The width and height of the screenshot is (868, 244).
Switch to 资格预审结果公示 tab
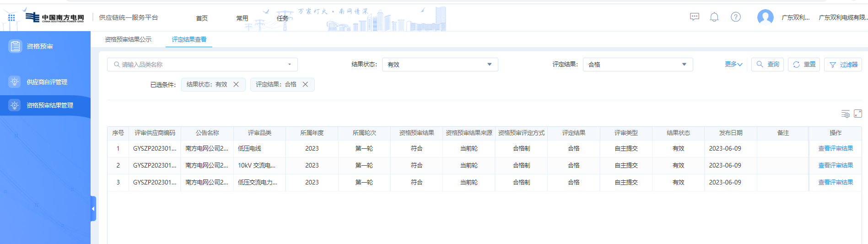pyautogui.click(x=128, y=39)
